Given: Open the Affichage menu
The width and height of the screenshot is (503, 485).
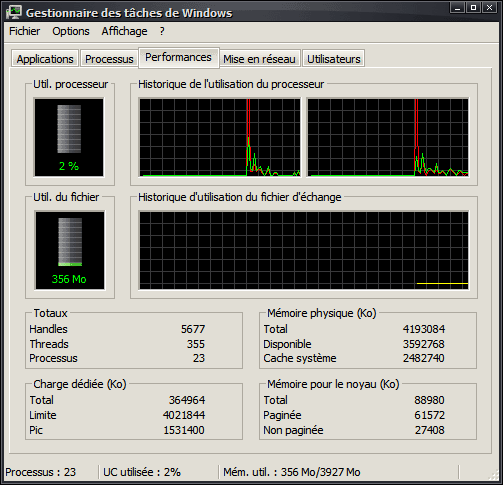Looking at the screenshot, I should click(x=124, y=31).
